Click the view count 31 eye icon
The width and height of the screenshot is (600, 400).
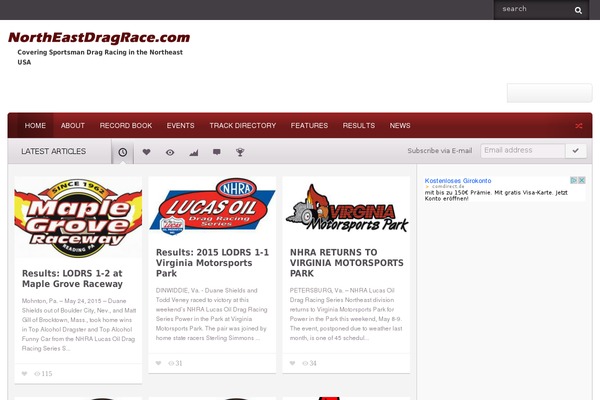pos(171,363)
